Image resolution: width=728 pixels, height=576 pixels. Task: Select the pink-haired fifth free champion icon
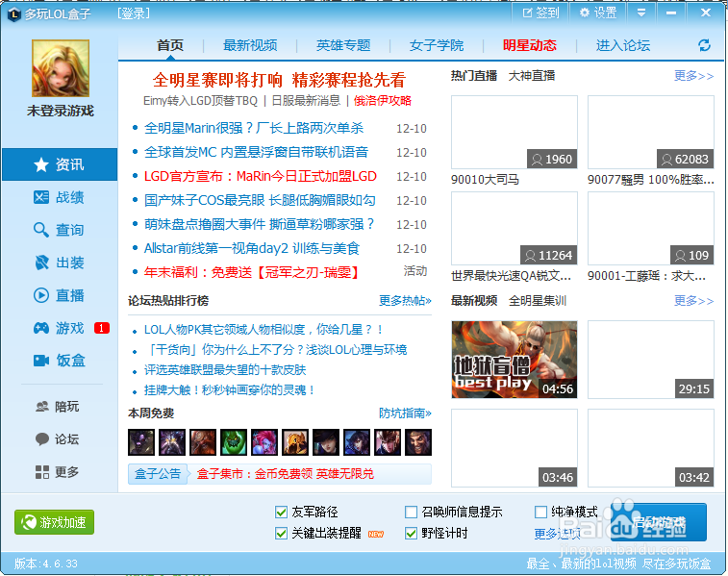pyautogui.click(x=264, y=442)
